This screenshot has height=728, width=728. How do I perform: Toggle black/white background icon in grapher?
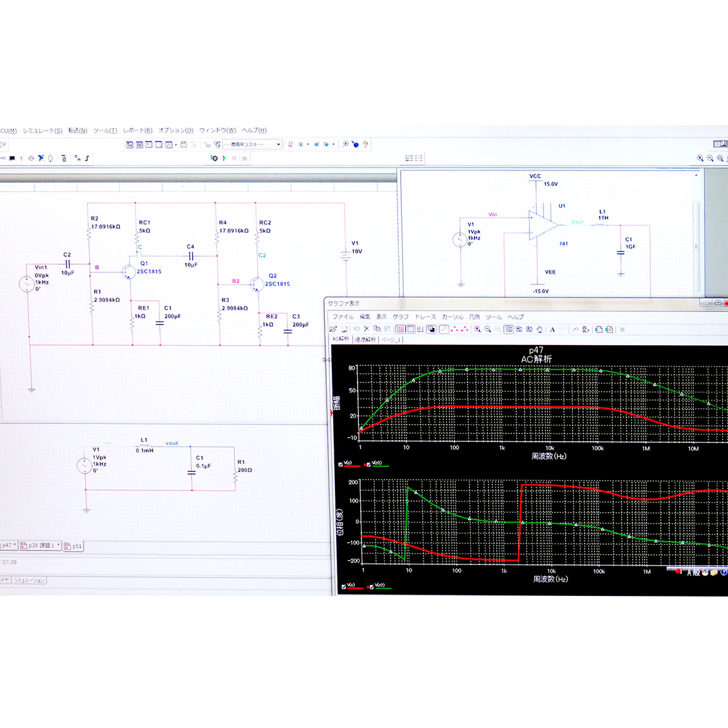tap(432, 329)
